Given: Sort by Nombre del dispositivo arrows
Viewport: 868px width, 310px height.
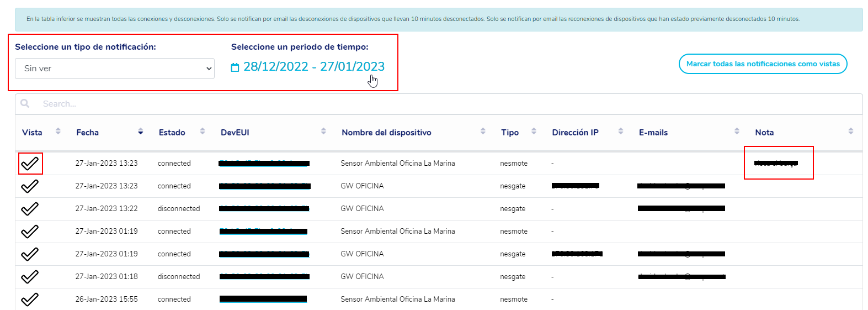Looking at the screenshot, I should tap(483, 132).
